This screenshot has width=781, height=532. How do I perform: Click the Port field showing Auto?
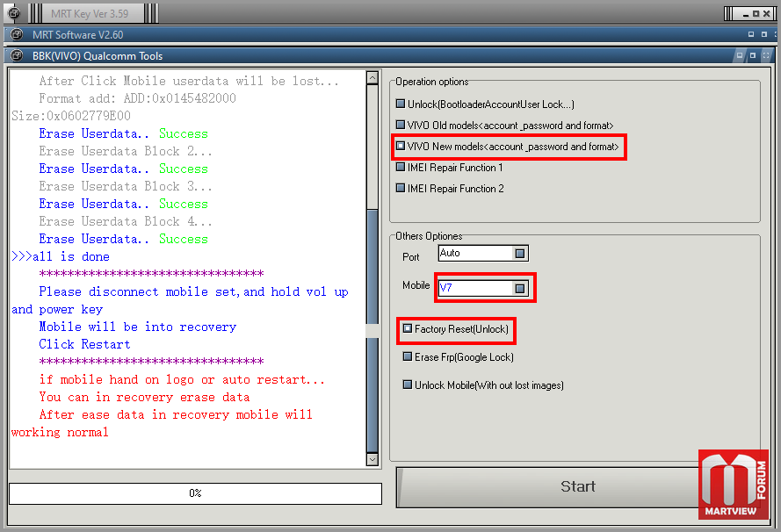(x=482, y=254)
